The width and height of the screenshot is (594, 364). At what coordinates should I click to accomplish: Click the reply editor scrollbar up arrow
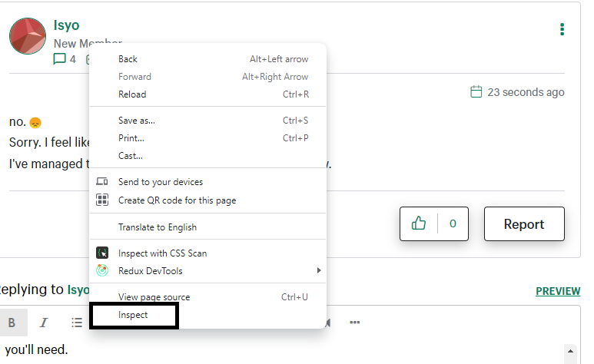pyautogui.click(x=570, y=350)
